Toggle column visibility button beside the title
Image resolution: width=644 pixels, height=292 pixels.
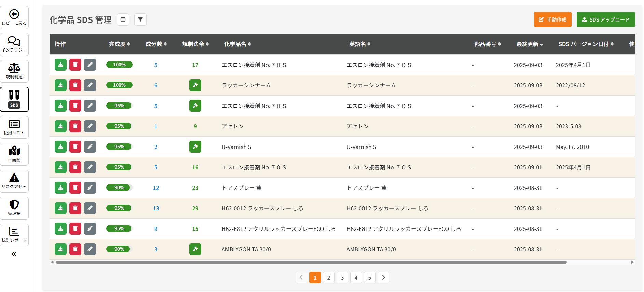123,19
